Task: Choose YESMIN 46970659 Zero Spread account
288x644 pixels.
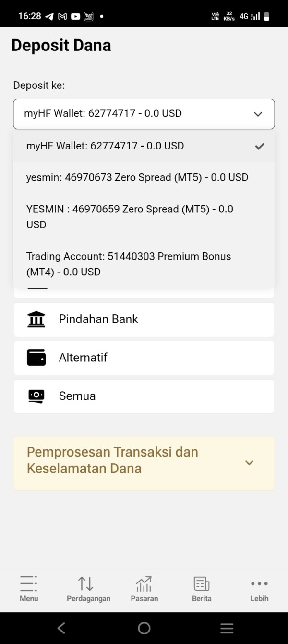Action: coord(130,217)
